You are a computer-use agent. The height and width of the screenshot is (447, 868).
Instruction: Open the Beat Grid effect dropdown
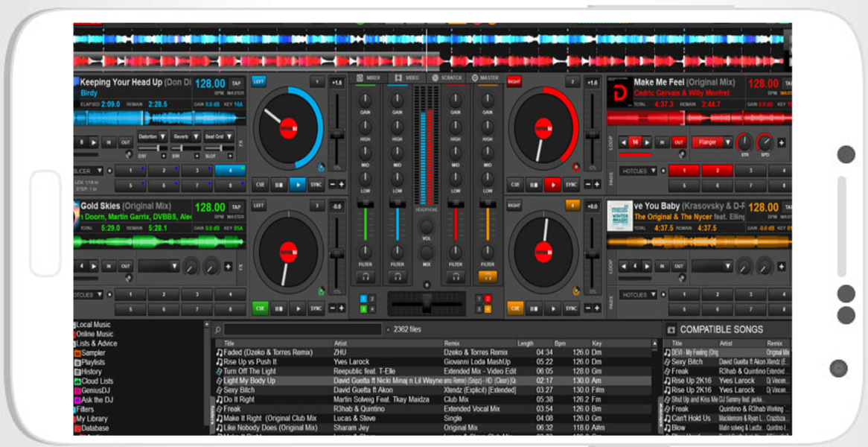tap(219, 136)
